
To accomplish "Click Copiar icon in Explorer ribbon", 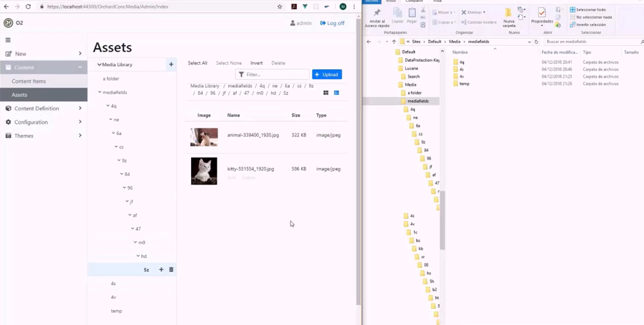I will (397, 16).
